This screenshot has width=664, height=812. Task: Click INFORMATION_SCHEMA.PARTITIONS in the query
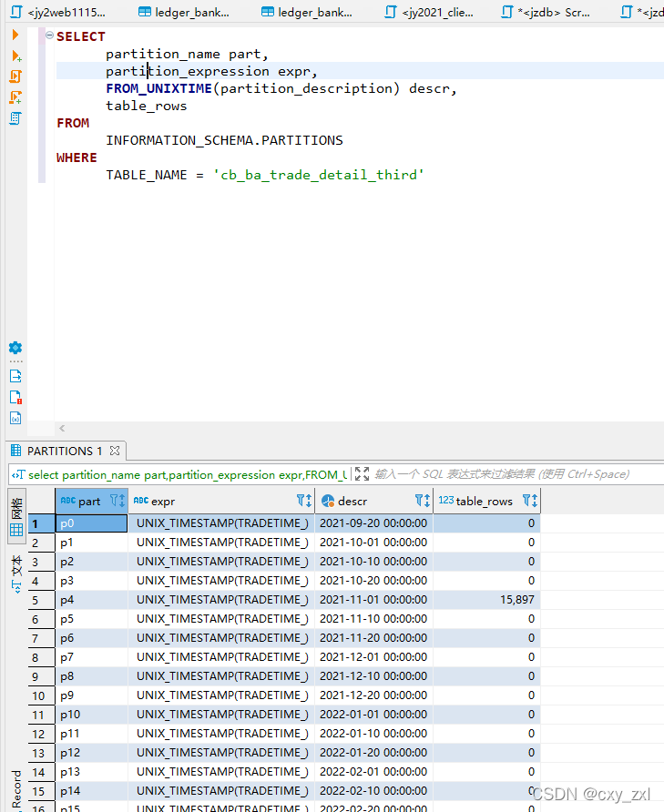pyautogui.click(x=224, y=140)
